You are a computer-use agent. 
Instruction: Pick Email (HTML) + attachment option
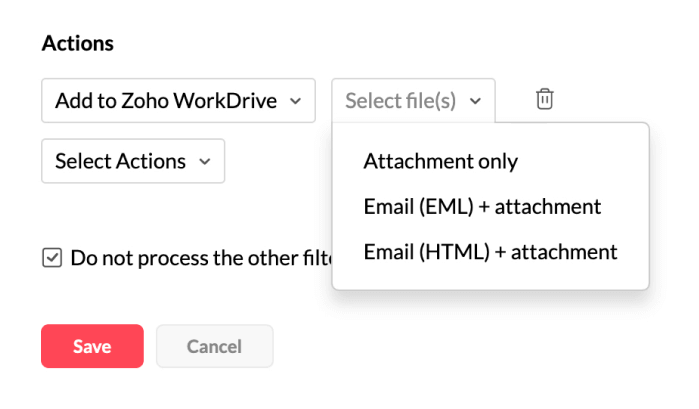point(490,251)
